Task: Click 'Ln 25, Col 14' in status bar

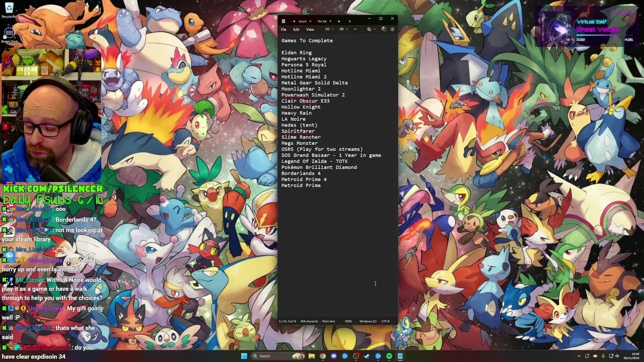Action: coord(287,321)
